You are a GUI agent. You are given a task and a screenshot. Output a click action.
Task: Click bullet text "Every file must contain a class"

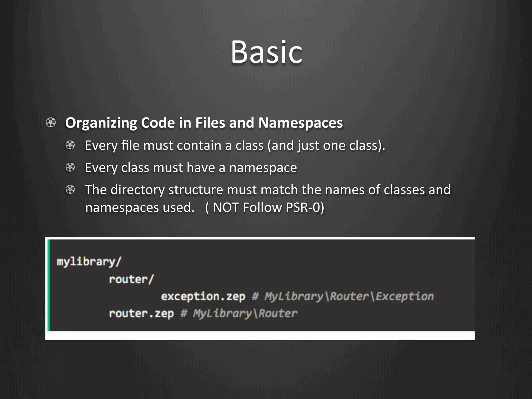click(x=174, y=145)
